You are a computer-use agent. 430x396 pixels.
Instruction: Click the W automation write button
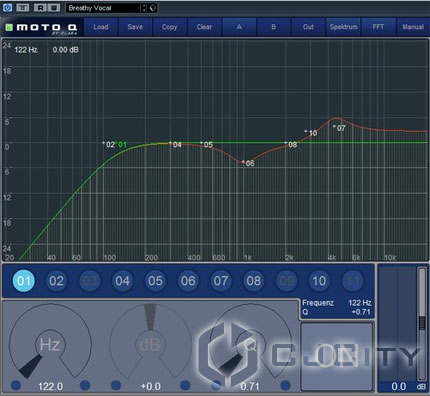pyautogui.click(x=54, y=8)
